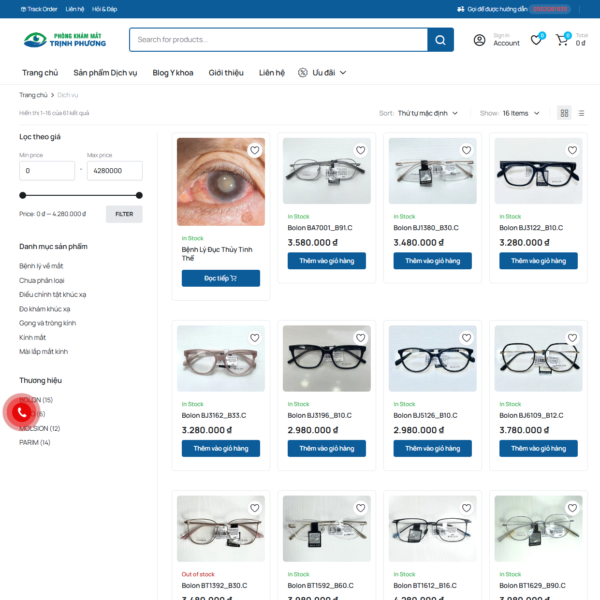Image resolution: width=600 pixels, height=600 pixels.
Task: Filter by Bệnh lý về mắt category
Action: 41,266
